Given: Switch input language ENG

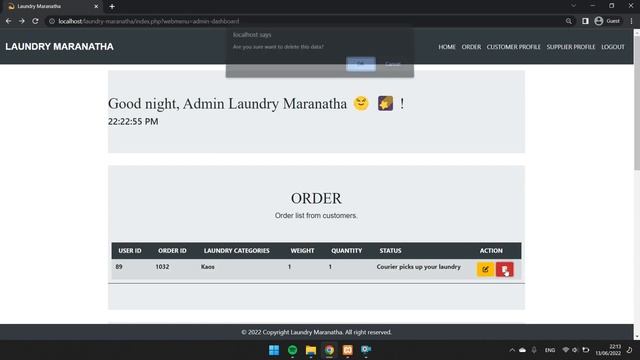Looking at the screenshot, I should coord(550,350).
